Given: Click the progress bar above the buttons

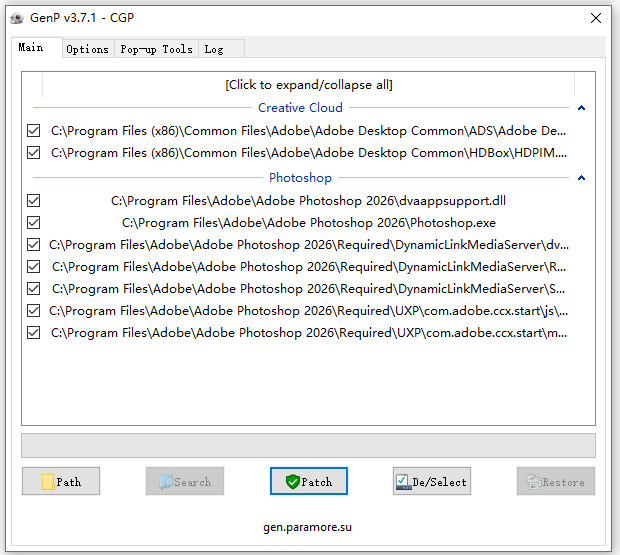Looking at the screenshot, I should coord(308,446).
